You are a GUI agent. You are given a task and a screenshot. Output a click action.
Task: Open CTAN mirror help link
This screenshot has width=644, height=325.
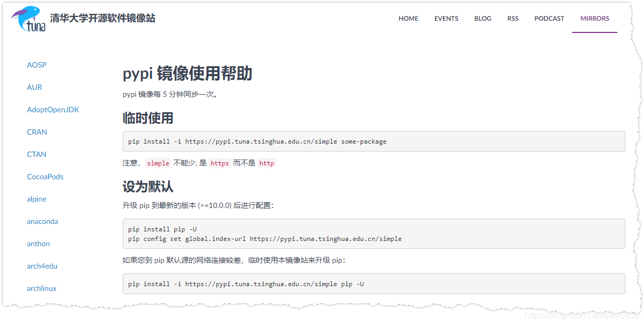coord(37,154)
